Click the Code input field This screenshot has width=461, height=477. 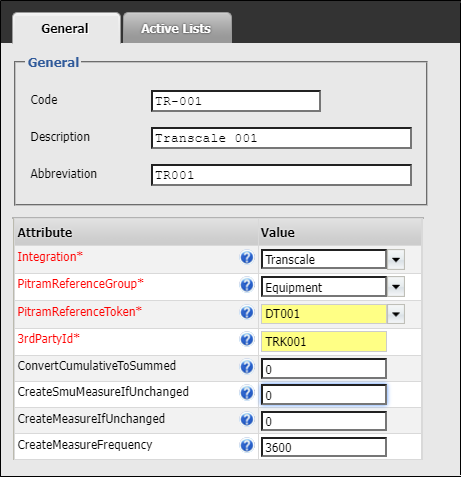[236, 101]
